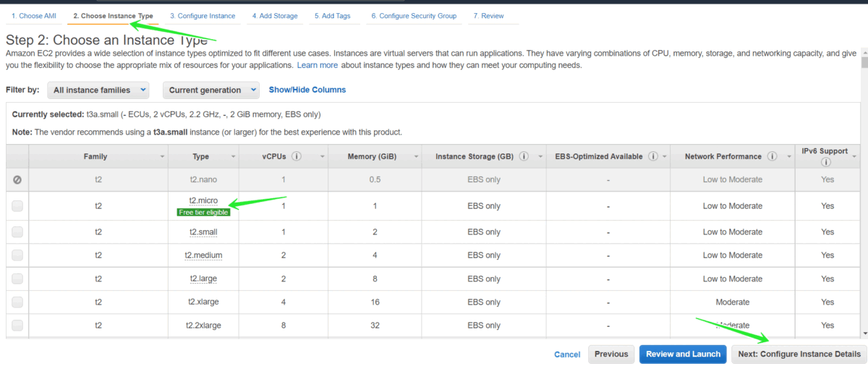Image resolution: width=868 pixels, height=366 pixels.
Task: Click sort arrow in Memory (GiB) header
Action: tap(416, 156)
